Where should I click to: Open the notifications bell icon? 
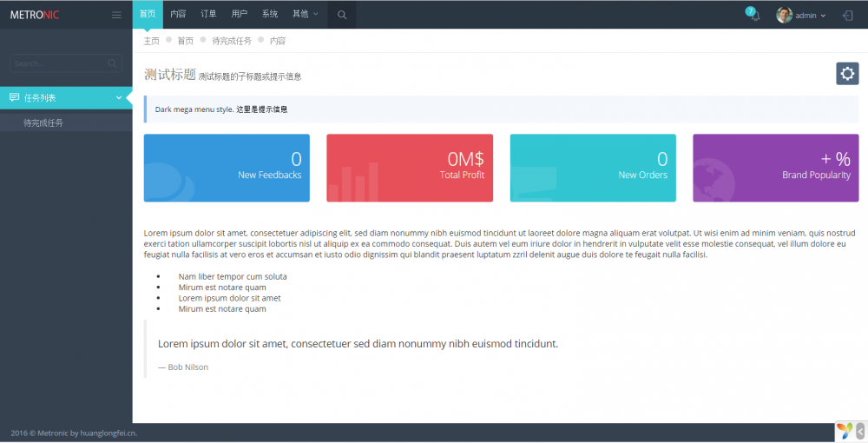tap(755, 16)
